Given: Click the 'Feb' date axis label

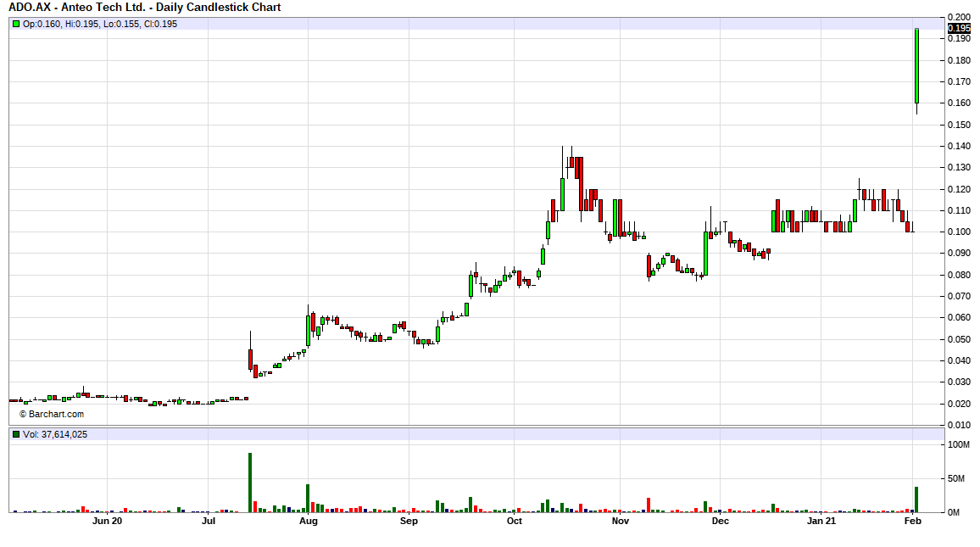Looking at the screenshot, I should tap(913, 521).
